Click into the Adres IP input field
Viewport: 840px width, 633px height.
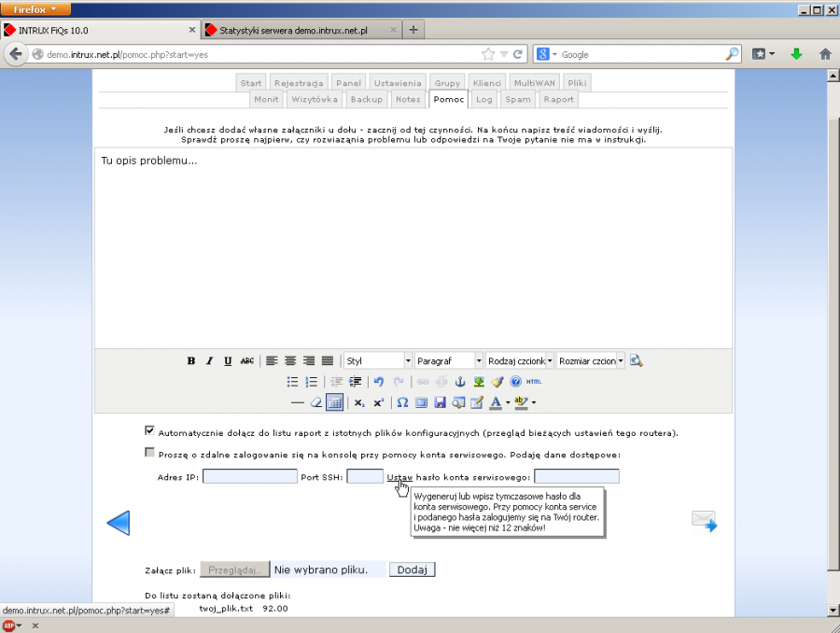click(x=249, y=477)
